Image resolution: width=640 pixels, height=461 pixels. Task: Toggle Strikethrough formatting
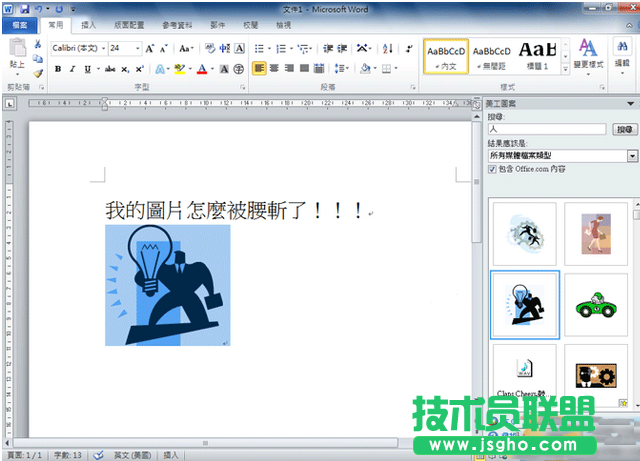[x=110, y=69]
